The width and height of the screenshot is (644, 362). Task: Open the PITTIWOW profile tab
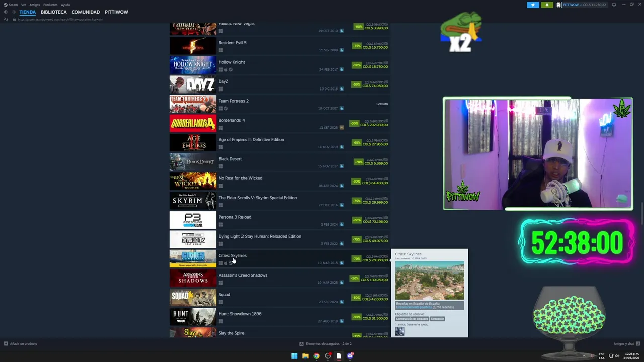tap(116, 12)
